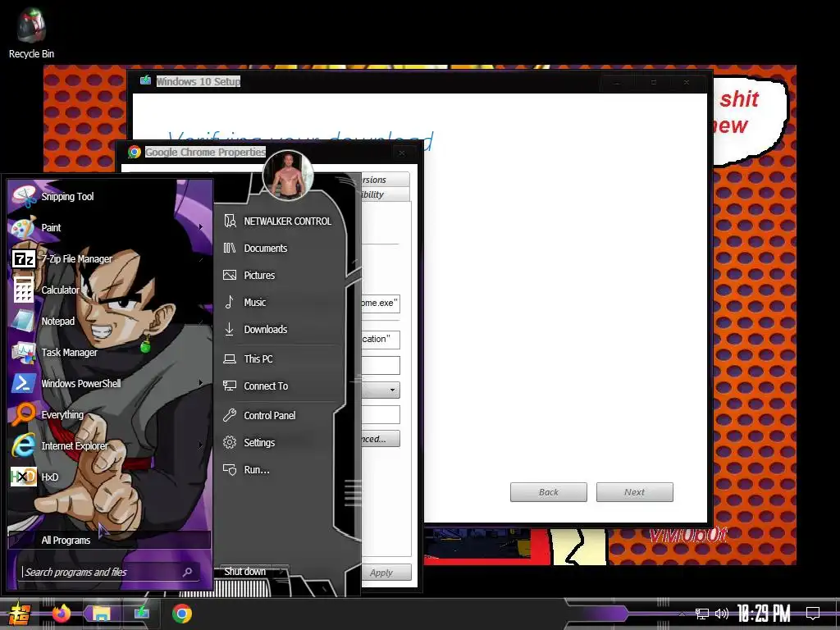
Task: Expand Internet Explorer submenu arrow
Action: click(201, 445)
